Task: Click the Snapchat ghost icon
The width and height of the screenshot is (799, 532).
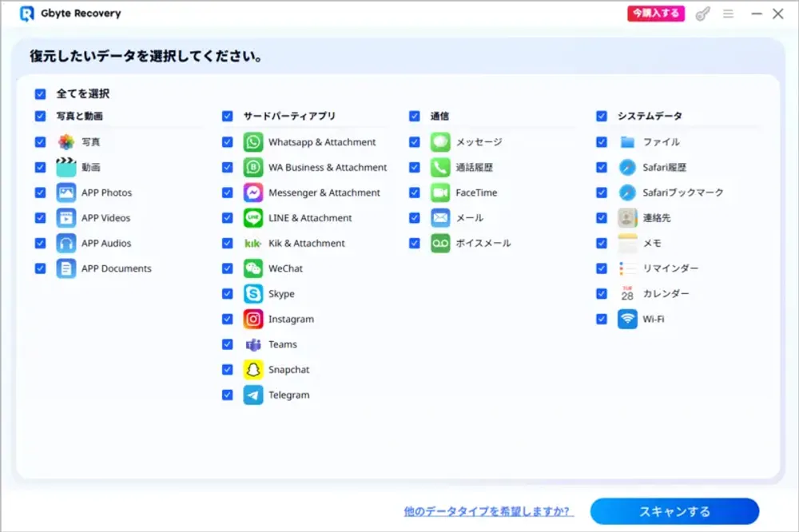Action: tap(252, 369)
